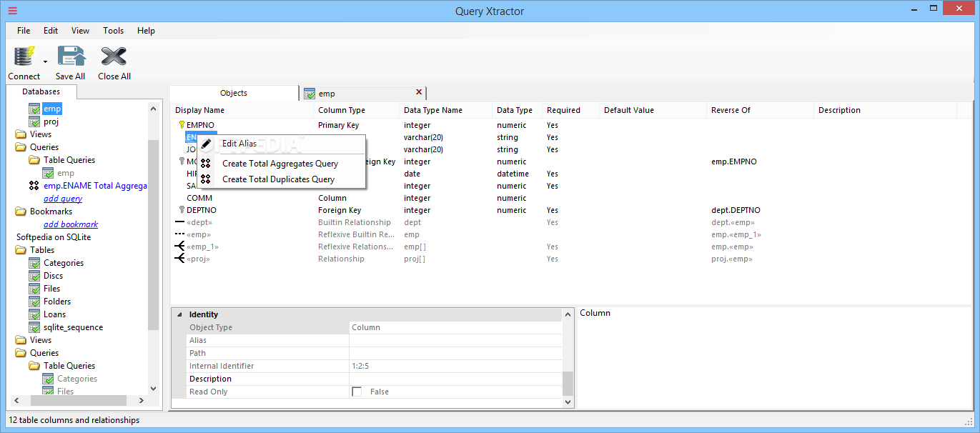Click the add query link
Screen dimensions: 980x433
coord(63,199)
